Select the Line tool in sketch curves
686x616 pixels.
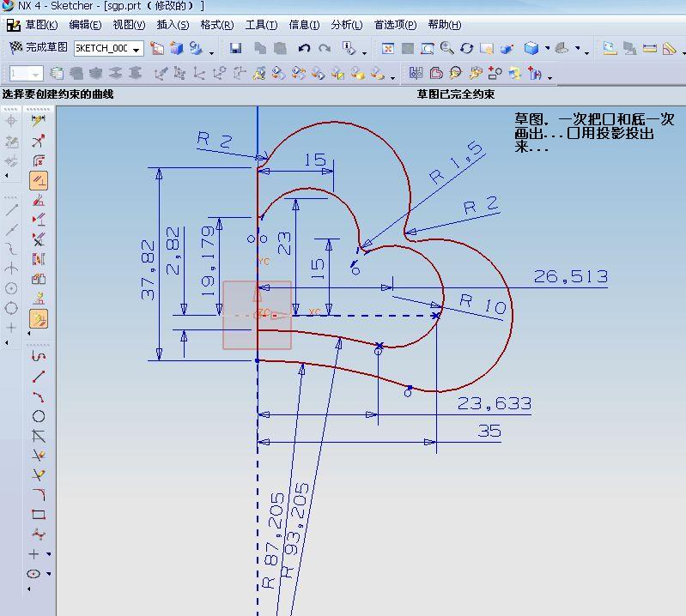click(39, 376)
